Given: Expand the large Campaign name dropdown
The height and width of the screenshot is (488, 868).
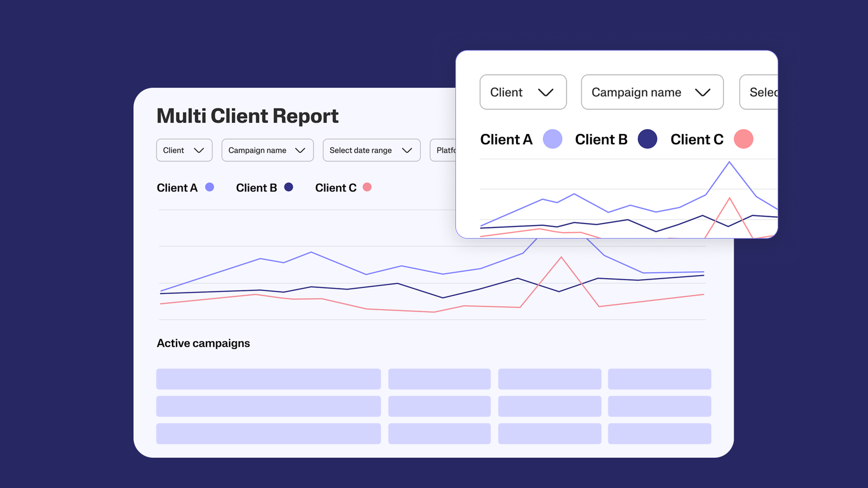Looking at the screenshot, I should tap(652, 92).
